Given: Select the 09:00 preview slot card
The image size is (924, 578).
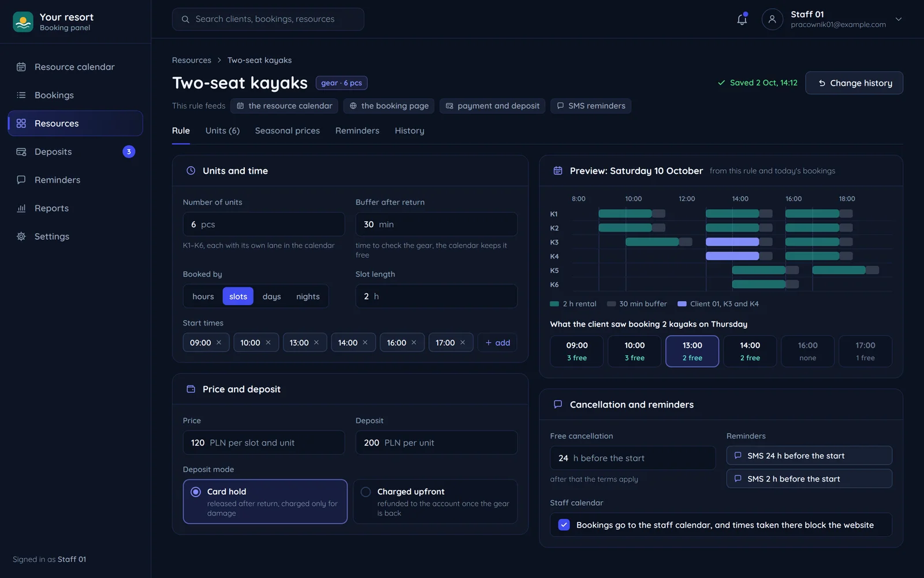Looking at the screenshot, I should coord(577,351).
